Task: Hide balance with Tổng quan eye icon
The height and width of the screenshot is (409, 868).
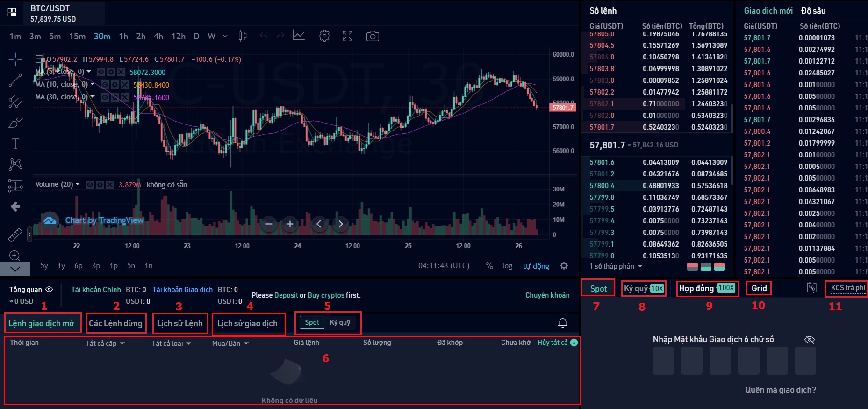Action: [49, 289]
